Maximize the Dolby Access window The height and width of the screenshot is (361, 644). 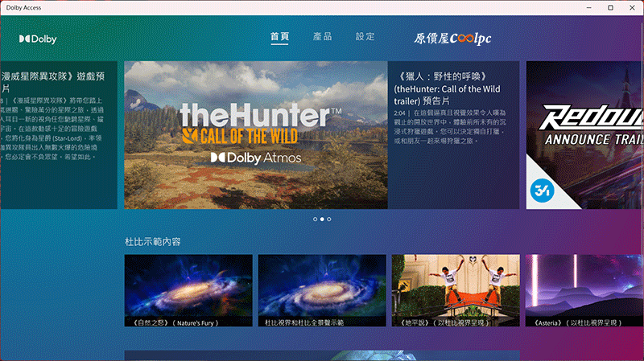tap(611, 7)
